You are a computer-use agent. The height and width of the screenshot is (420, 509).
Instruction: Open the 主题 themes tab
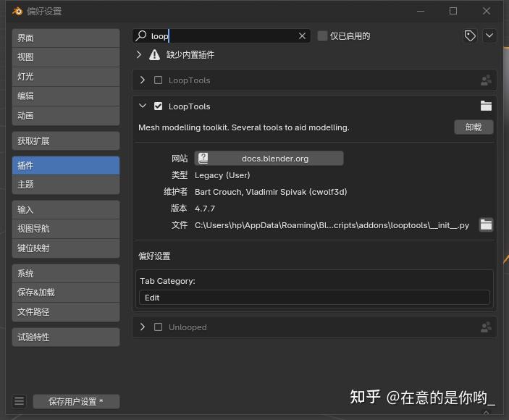coord(66,185)
